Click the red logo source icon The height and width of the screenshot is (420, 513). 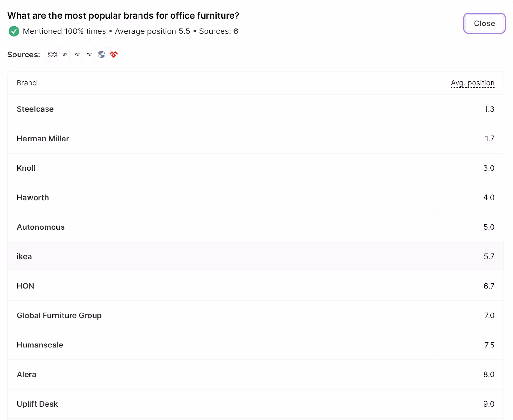pos(114,55)
